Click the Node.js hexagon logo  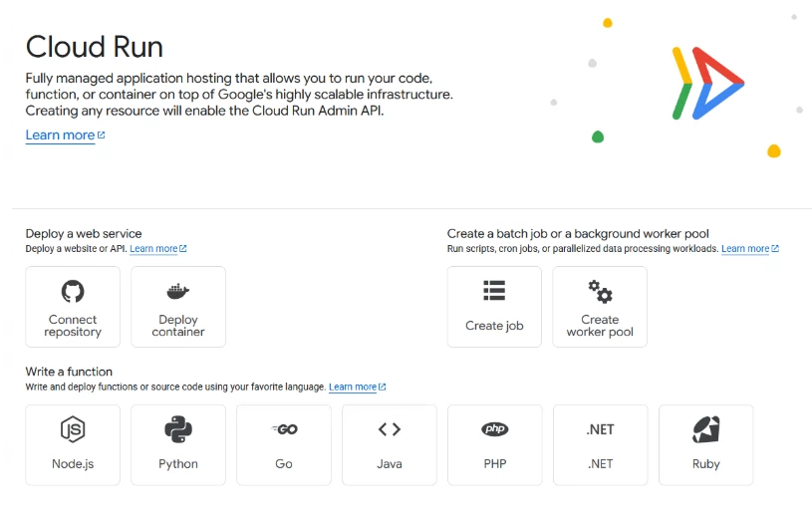(73, 429)
